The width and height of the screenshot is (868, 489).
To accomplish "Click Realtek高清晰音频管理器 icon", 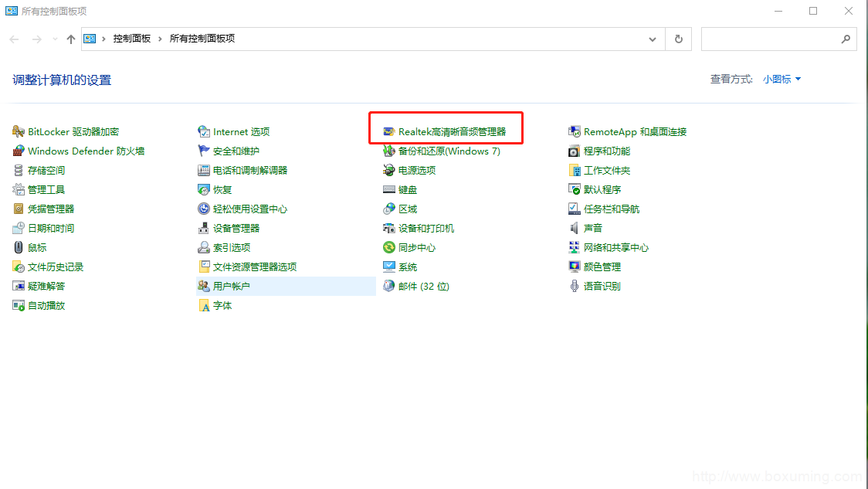I will click(x=389, y=132).
